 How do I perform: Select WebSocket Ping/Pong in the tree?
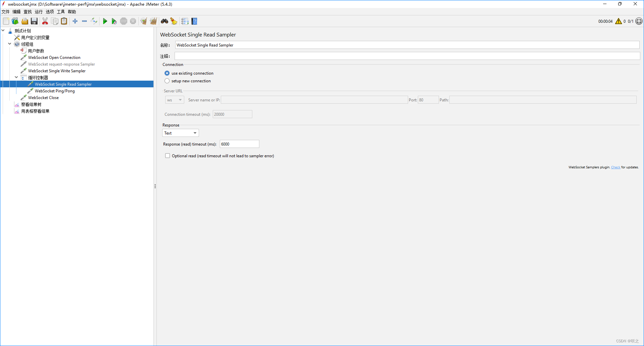click(x=55, y=91)
